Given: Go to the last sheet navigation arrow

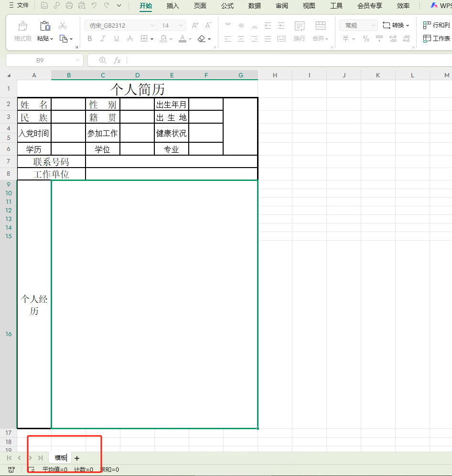Looking at the screenshot, I should 40,458.
